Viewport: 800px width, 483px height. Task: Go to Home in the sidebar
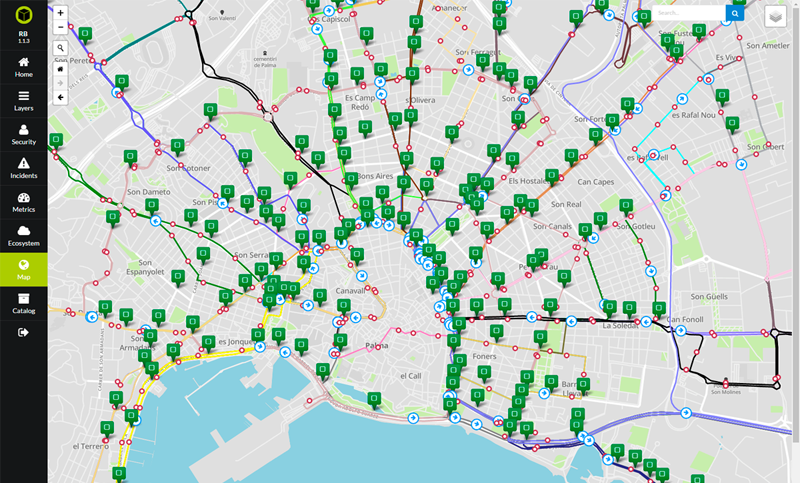(x=23, y=67)
